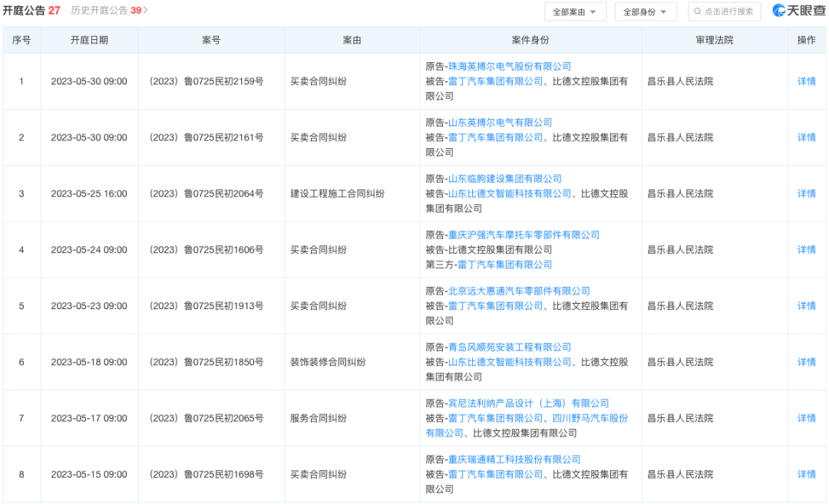
Task: Select date 2023-05-17 09:00
Action: click(89, 418)
